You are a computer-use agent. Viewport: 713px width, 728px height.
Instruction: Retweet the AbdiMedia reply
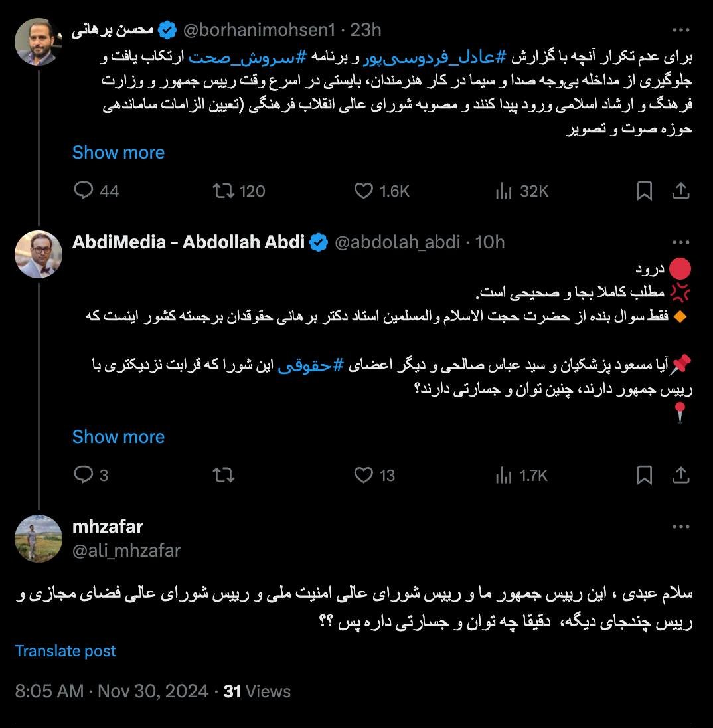(x=222, y=475)
